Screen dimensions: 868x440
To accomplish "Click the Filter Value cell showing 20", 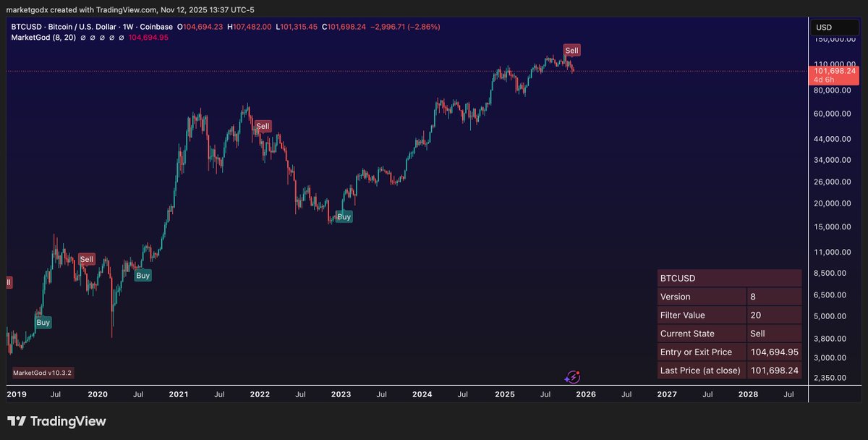I will click(x=775, y=315).
